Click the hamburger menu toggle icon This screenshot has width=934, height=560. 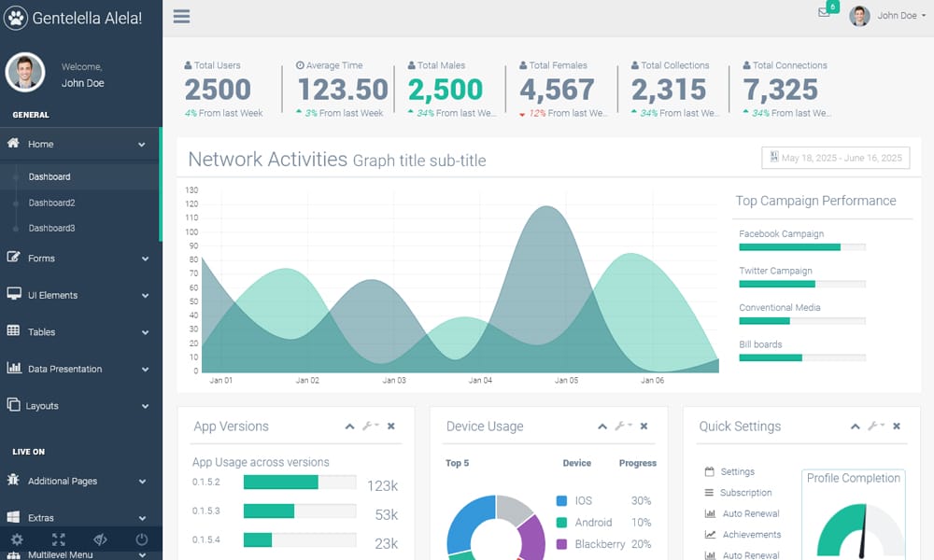[x=181, y=16]
